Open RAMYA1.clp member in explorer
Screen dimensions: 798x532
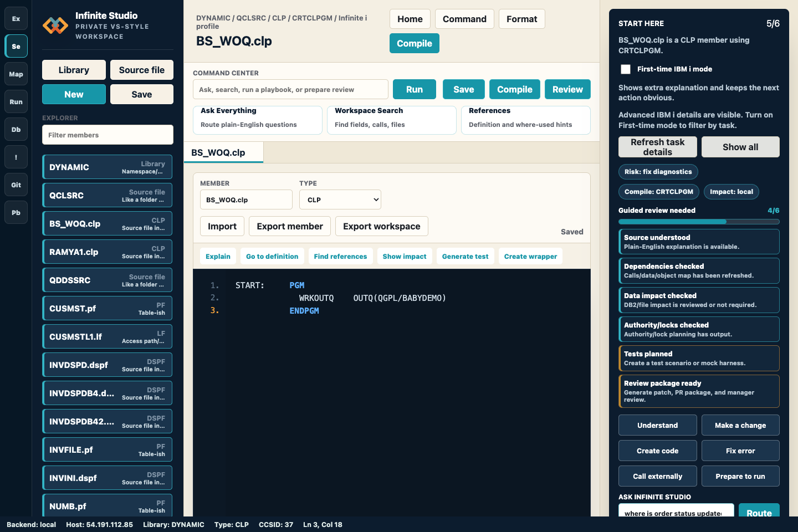point(108,252)
